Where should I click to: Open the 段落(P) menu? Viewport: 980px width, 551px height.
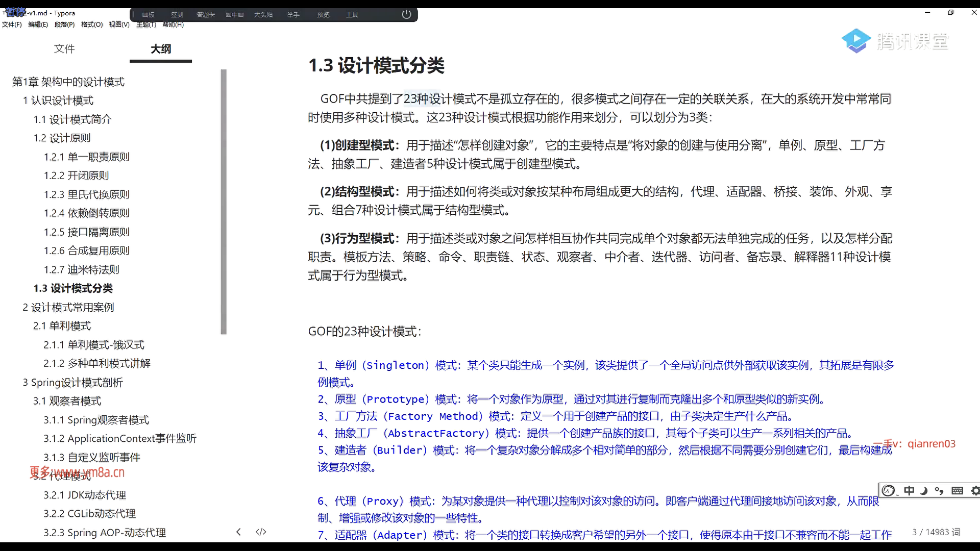[x=64, y=24]
